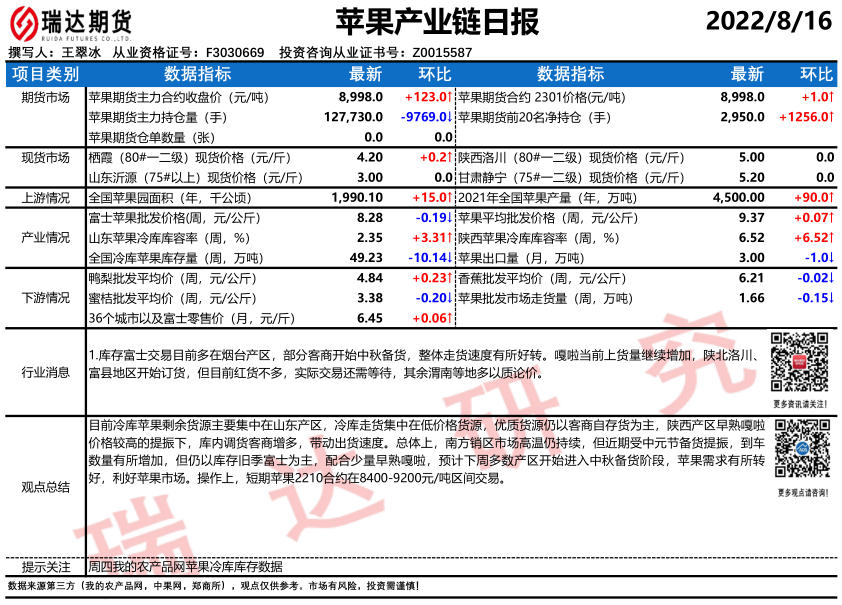Click the 观点总结 row label
The width and height of the screenshot is (842, 605).
45,487
